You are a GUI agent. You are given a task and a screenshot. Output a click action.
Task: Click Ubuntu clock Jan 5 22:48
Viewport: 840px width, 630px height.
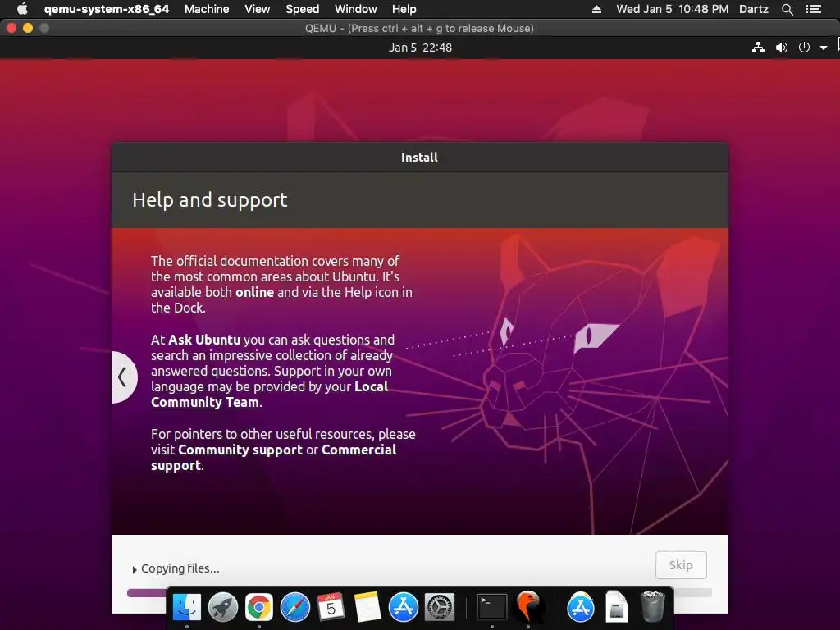point(420,48)
